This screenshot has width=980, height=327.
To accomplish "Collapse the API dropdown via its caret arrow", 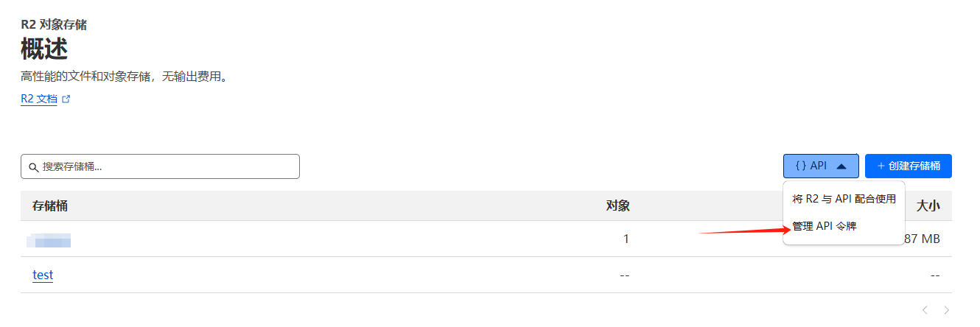I will pyautogui.click(x=841, y=166).
